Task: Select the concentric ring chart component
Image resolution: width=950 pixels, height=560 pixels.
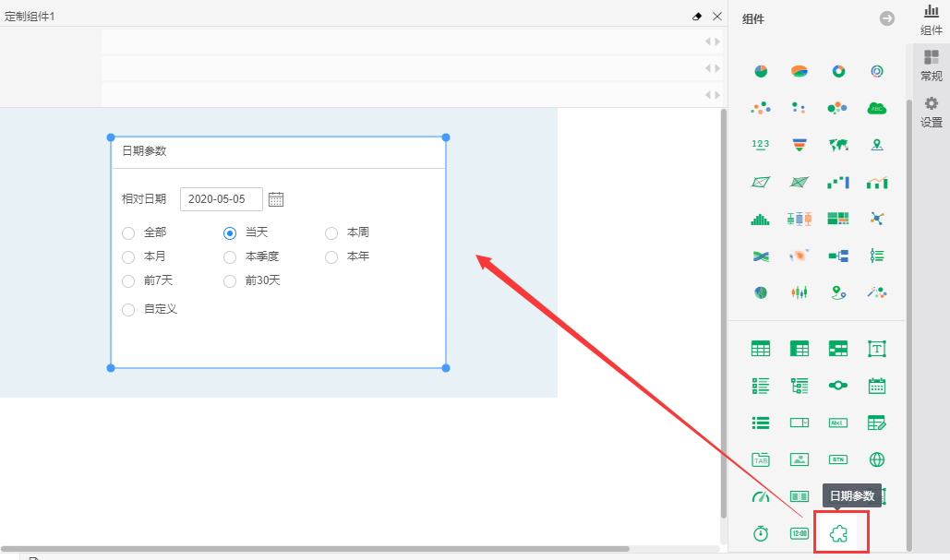Action: point(877,71)
